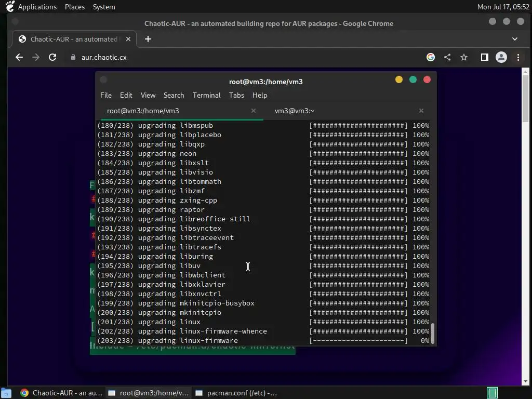
Task: Click the workspace switcher in panel
Action: click(492, 393)
